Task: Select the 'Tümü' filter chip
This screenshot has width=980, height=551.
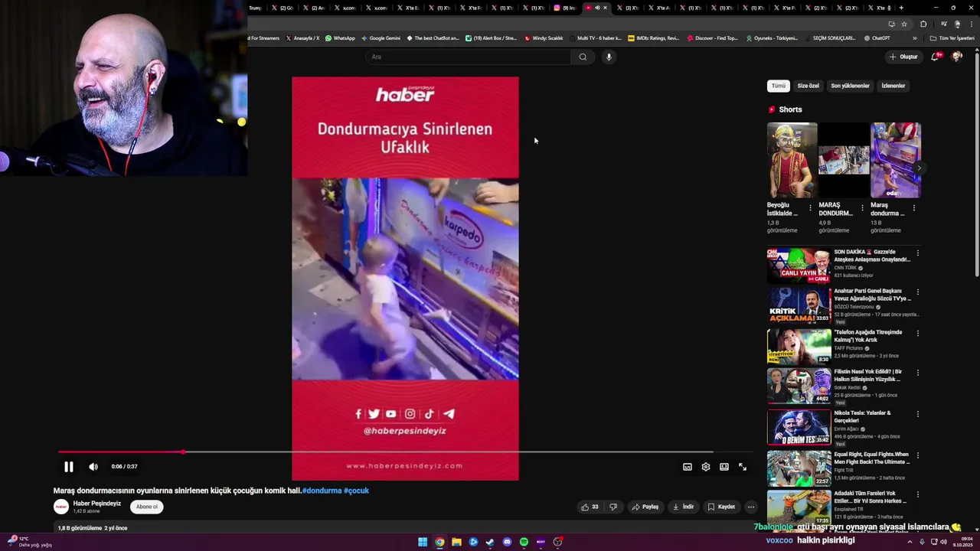Action: click(778, 86)
